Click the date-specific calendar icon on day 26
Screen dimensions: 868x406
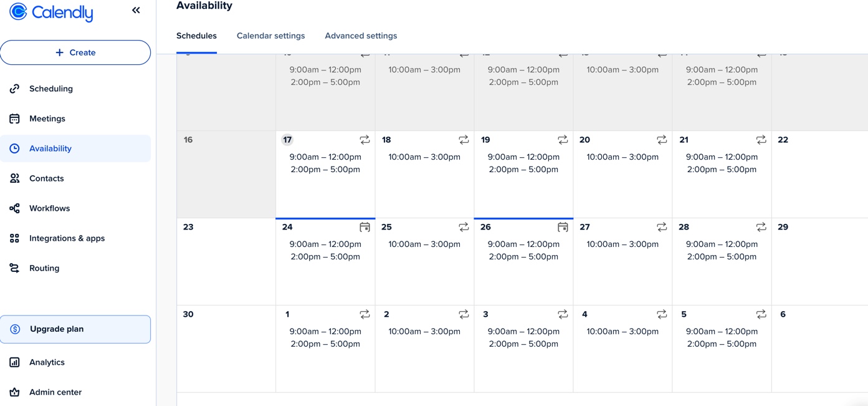563,227
